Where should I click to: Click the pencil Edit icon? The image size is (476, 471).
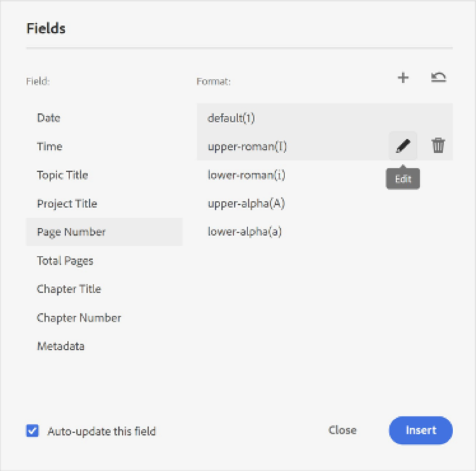point(403,146)
